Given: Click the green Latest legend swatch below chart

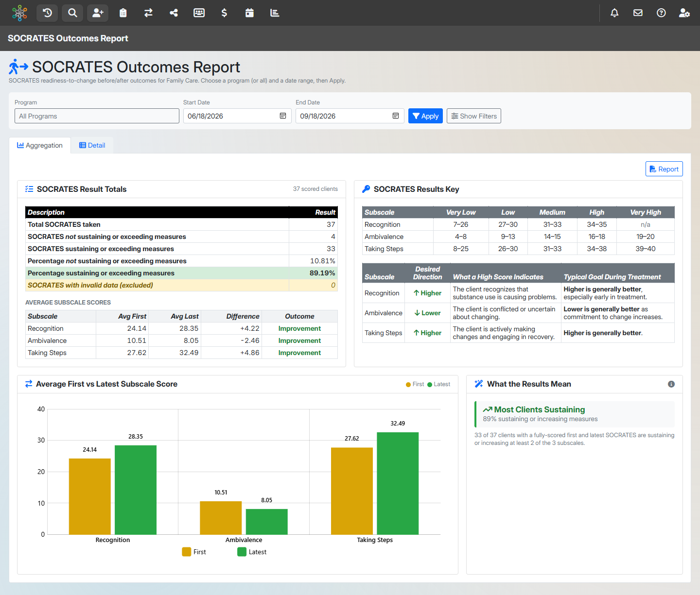Looking at the screenshot, I should click(x=242, y=552).
